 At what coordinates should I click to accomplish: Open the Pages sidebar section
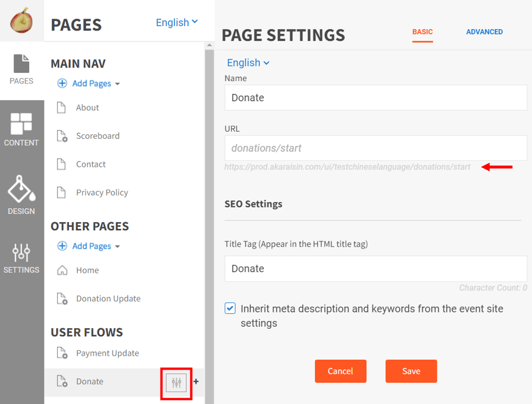pos(21,70)
